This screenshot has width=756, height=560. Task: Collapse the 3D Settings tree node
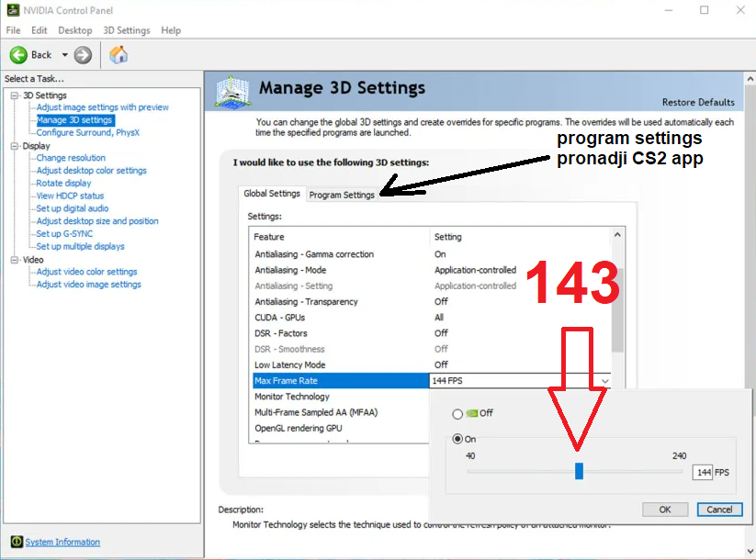point(15,95)
